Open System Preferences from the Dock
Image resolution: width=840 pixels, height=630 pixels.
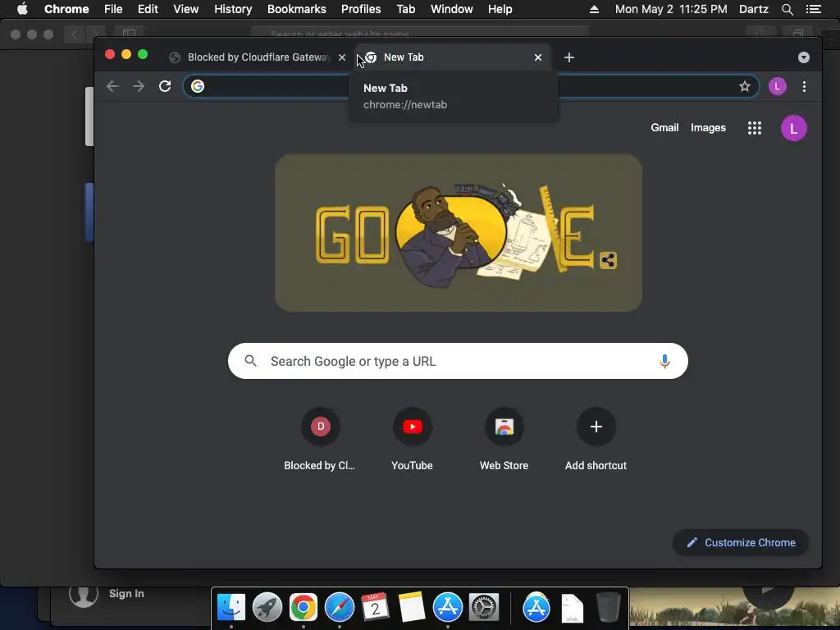(484, 607)
